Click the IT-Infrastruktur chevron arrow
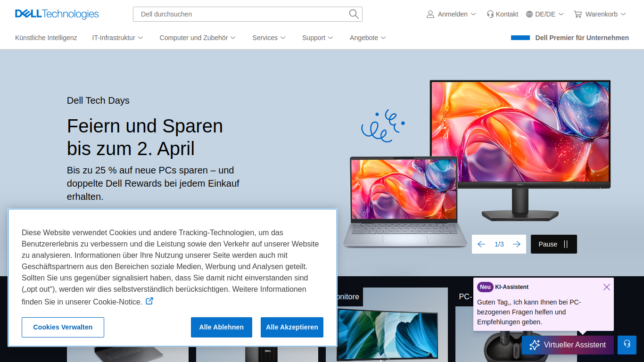Screen dimensions: 644x362 coord(140,38)
